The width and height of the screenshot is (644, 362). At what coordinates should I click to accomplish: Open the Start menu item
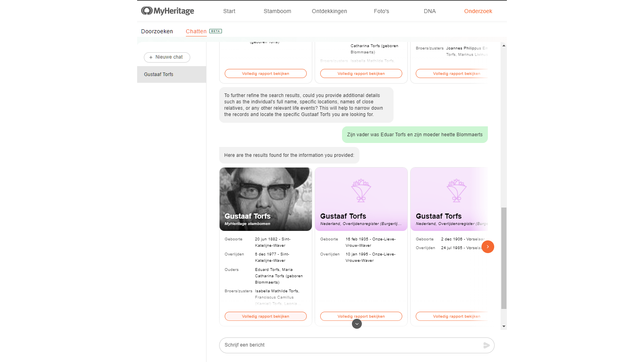229,11
